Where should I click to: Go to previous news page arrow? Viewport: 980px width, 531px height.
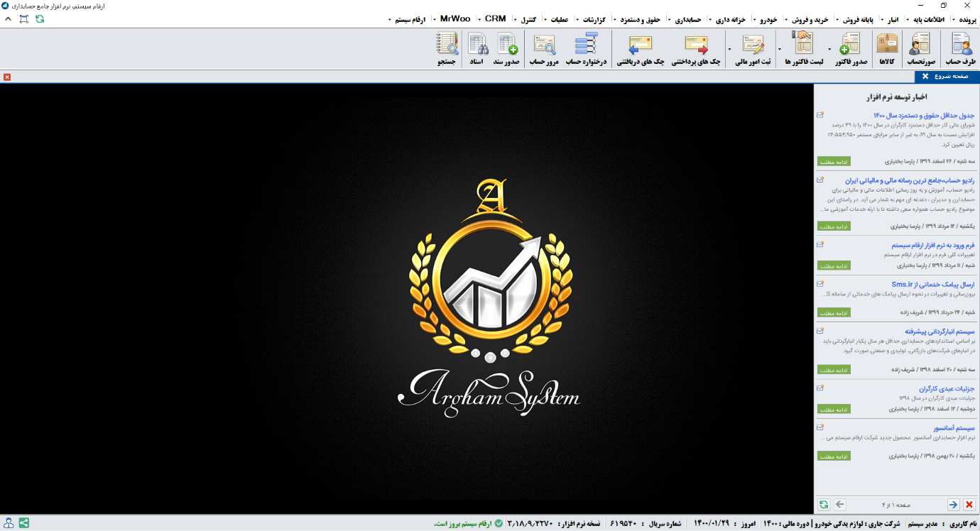[x=840, y=504]
